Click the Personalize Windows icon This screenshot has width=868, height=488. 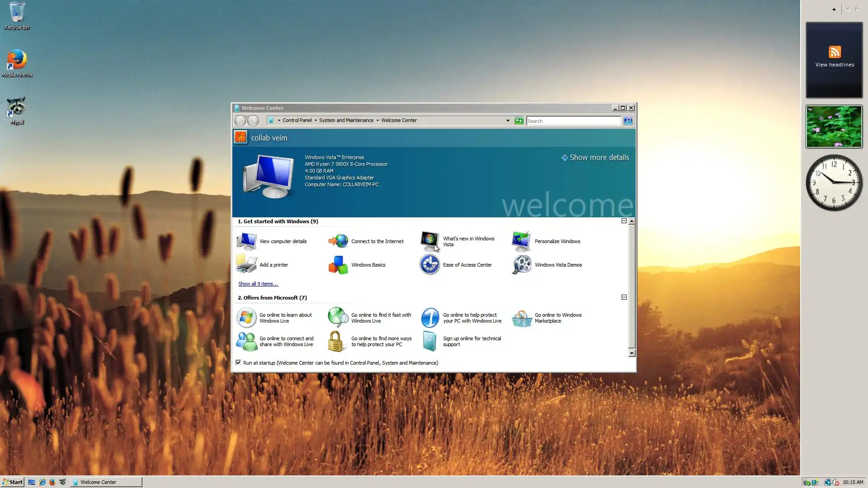click(522, 241)
